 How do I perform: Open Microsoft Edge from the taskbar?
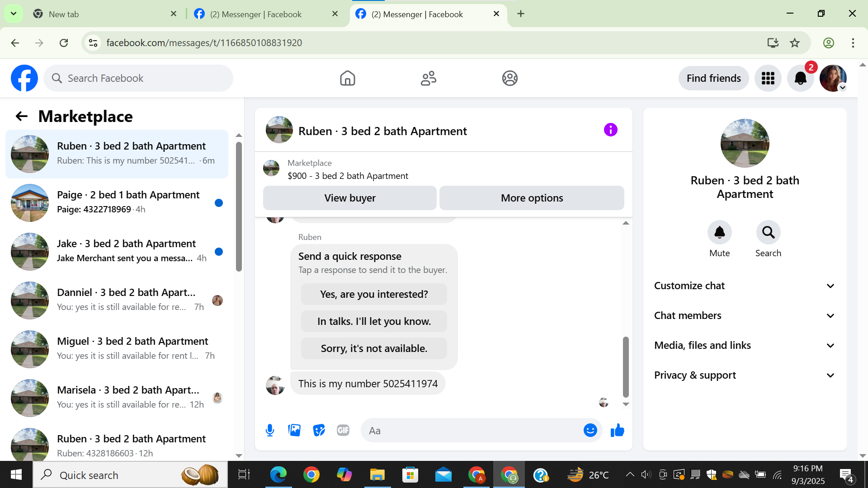278,475
